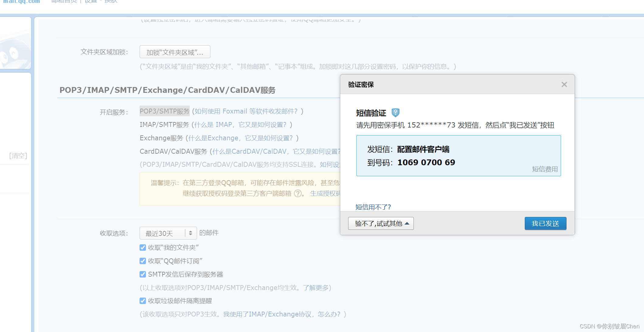
Task: Click the POP3/SMTP服务 highlighted text
Action: click(164, 111)
